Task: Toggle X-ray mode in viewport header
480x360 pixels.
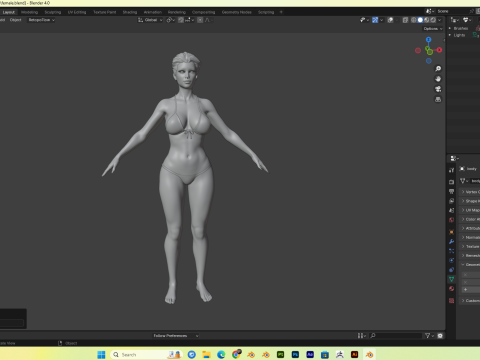Action: [x=405, y=20]
